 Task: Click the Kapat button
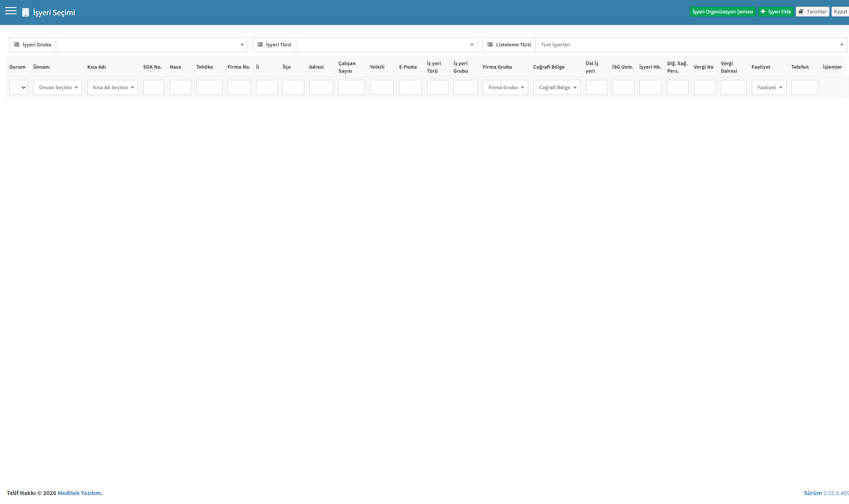840,12
